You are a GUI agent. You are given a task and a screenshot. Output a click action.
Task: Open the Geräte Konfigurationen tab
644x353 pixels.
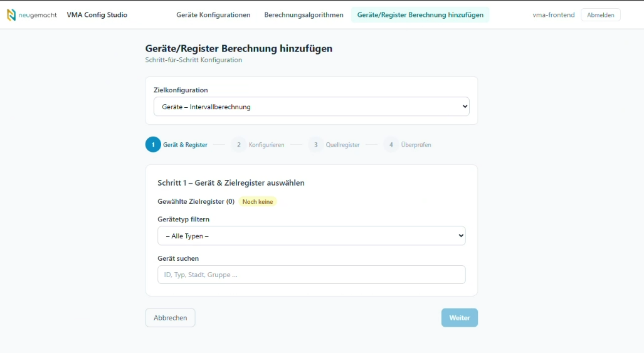click(213, 15)
